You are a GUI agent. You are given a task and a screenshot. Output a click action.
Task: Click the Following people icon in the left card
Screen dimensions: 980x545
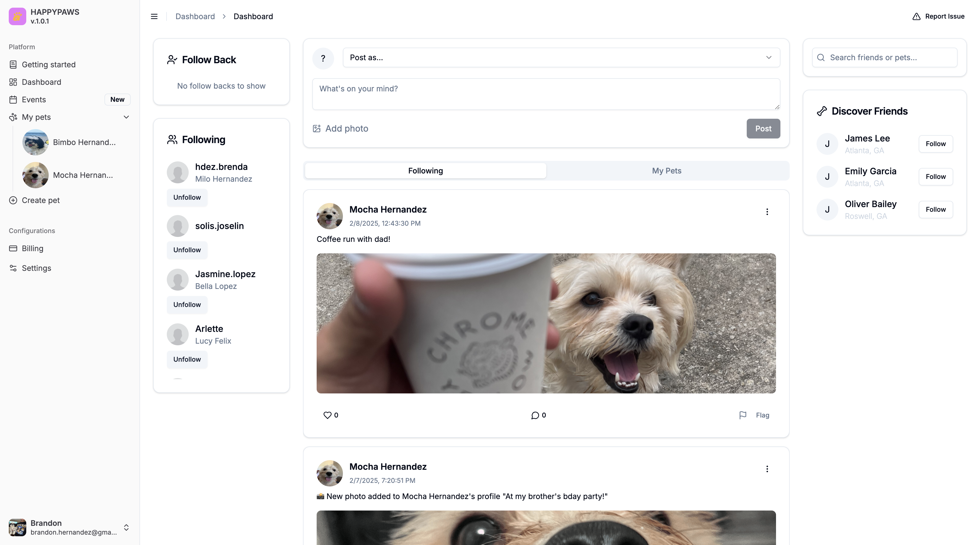pos(172,140)
